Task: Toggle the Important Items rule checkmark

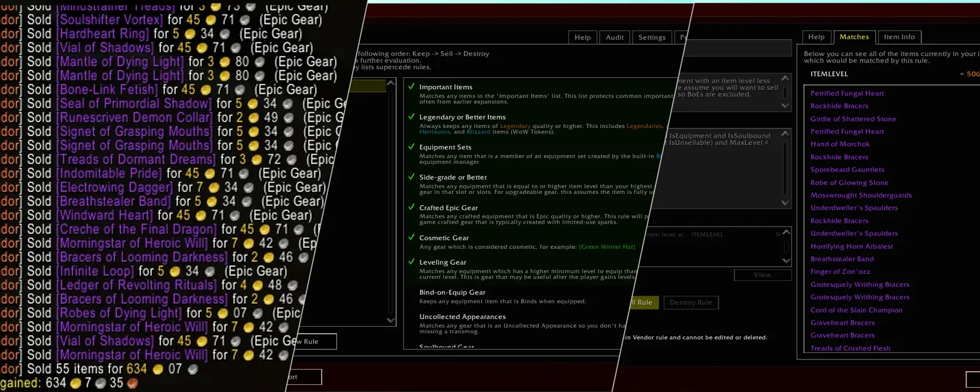Action: click(412, 87)
